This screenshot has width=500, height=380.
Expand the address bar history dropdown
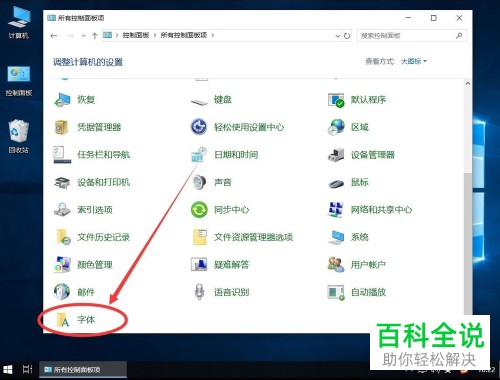[338, 36]
